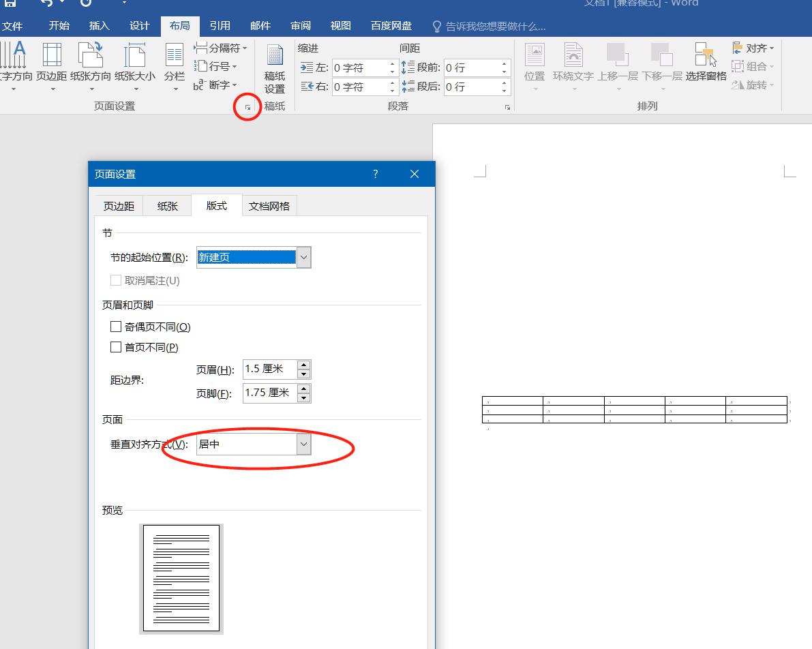Viewport: 812px width, 649px height.
Task: Enable 首页不同 option
Action: pos(116,346)
